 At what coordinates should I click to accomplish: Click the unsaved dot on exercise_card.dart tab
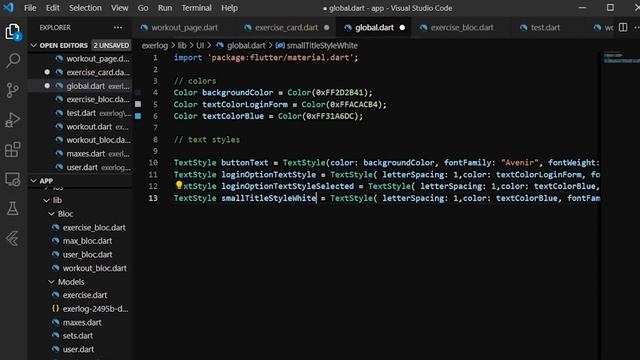coord(327,27)
